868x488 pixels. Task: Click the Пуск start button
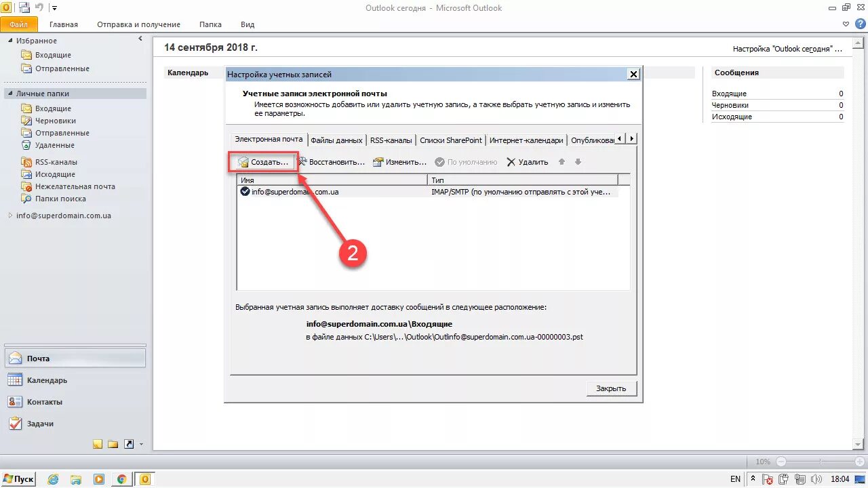[x=18, y=479]
